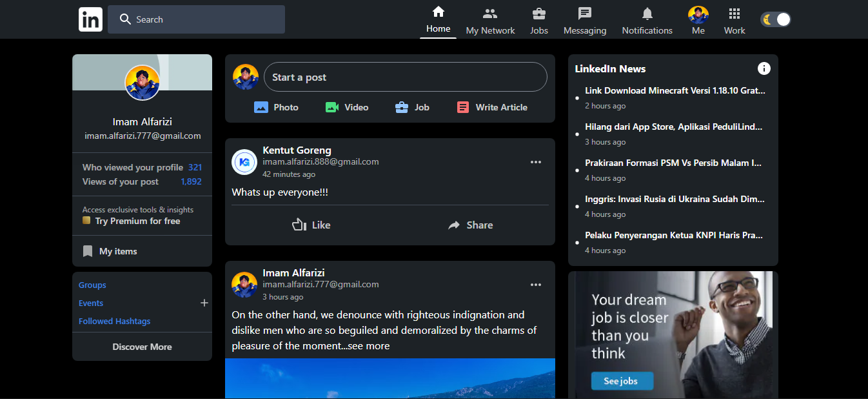
Task: Open Followed Hashtags link
Action: pos(114,321)
